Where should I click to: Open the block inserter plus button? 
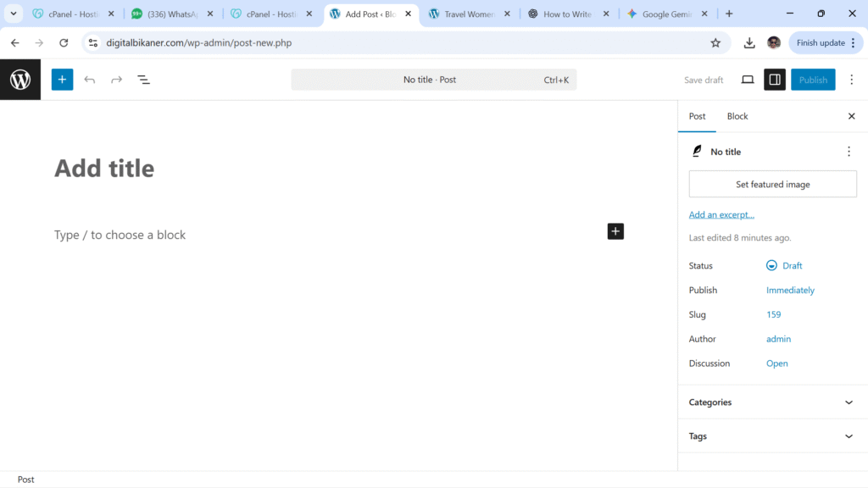tap(62, 80)
